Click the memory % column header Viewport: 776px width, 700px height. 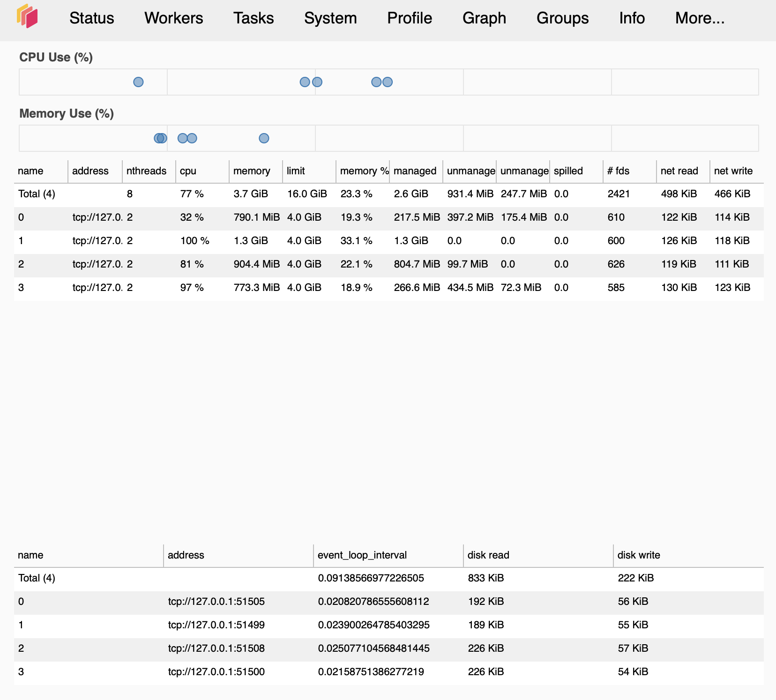coord(363,171)
